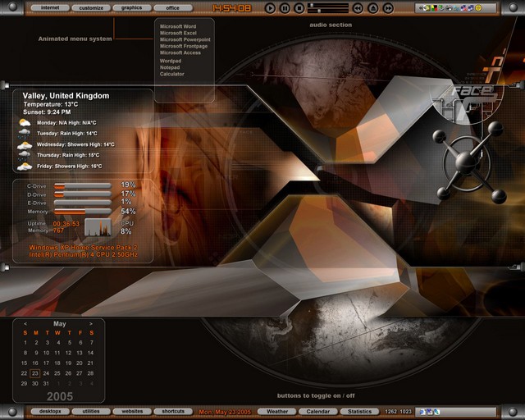Go to next month in calendar
Screen dimensions: 525x420
[x=91, y=324]
